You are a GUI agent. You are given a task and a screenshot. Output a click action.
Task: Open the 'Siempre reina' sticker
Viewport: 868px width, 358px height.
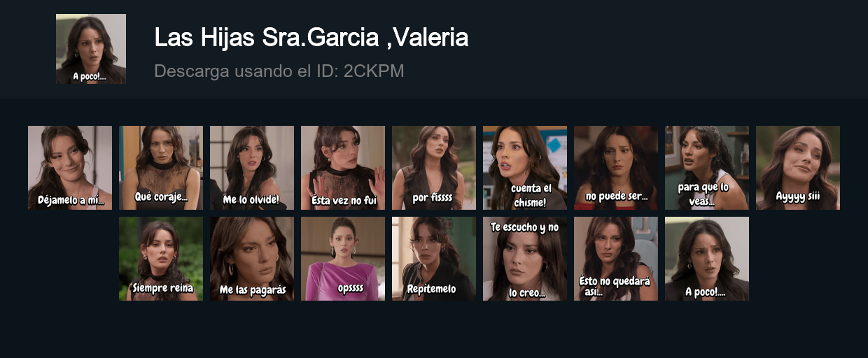pos(161,259)
